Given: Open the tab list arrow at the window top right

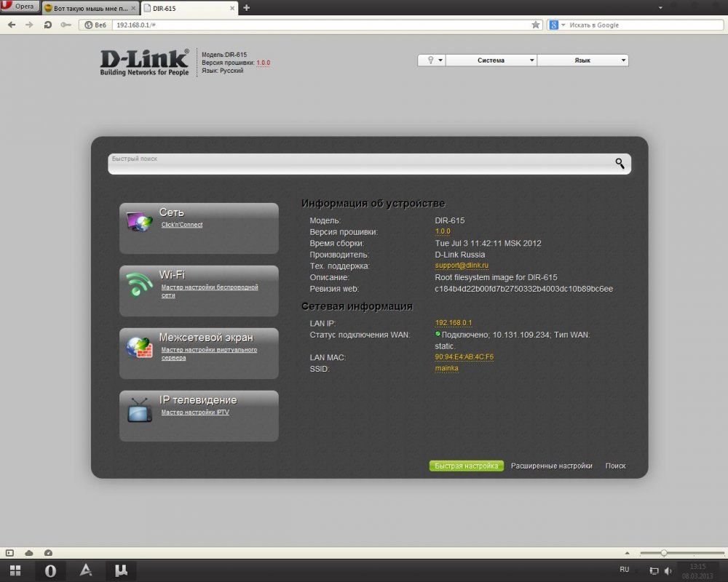Looking at the screenshot, I should pyautogui.click(x=660, y=7).
